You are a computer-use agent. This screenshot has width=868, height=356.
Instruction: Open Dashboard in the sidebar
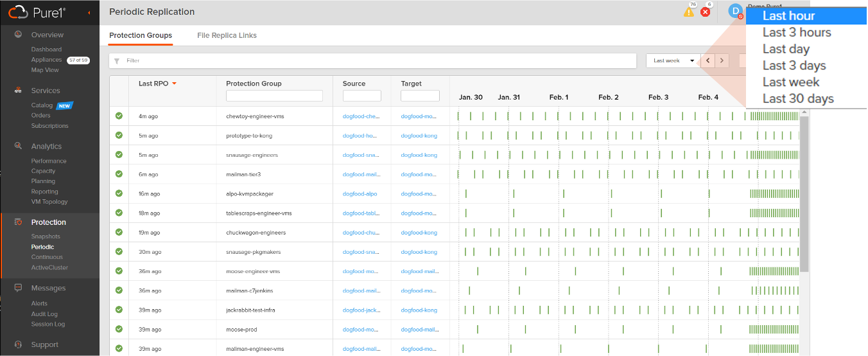[46, 49]
